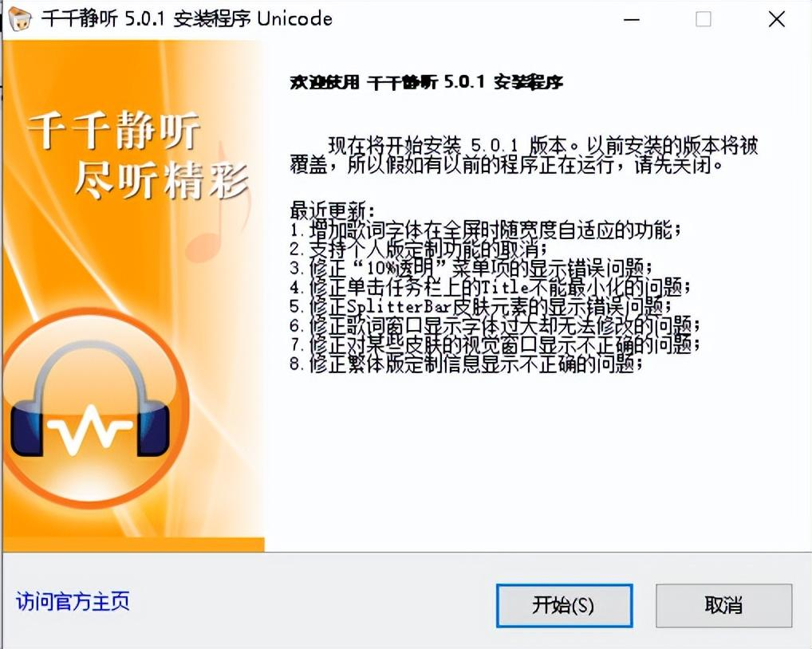The height and width of the screenshot is (649, 812).
Task: Cancel setup using the 取消 button
Action: pyautogui.click(x=723, y=605)
